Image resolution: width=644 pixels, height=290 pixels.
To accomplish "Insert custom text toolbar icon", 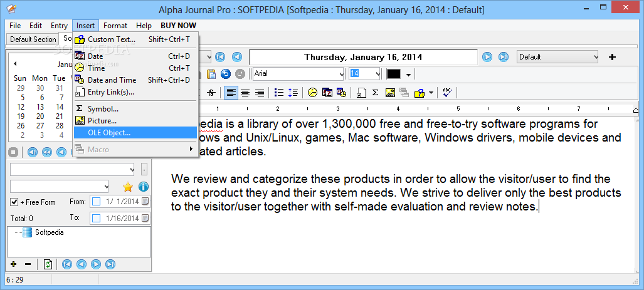I will pos(419,93).
